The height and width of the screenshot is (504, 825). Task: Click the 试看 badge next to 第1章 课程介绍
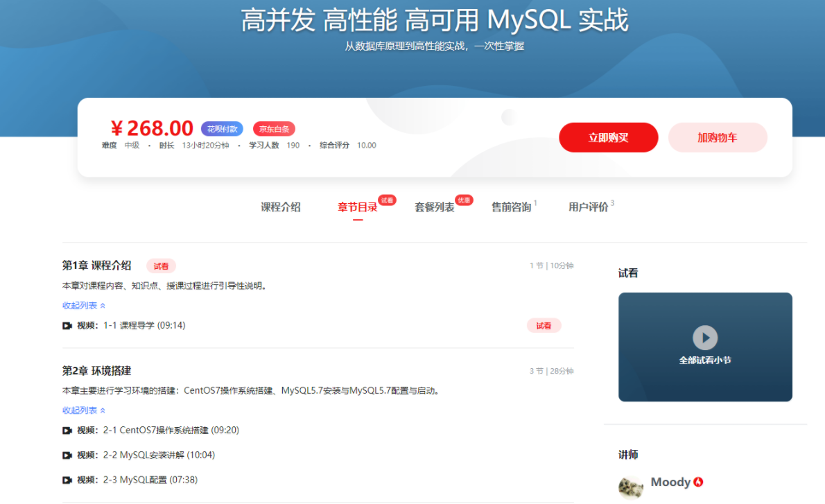coord(160,266)
